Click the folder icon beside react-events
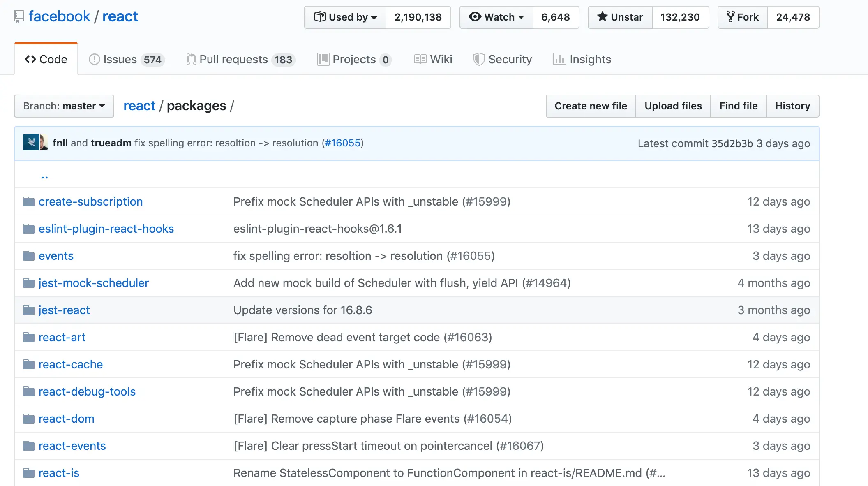This screenshot has height=486, width=868. coord(29,446)
